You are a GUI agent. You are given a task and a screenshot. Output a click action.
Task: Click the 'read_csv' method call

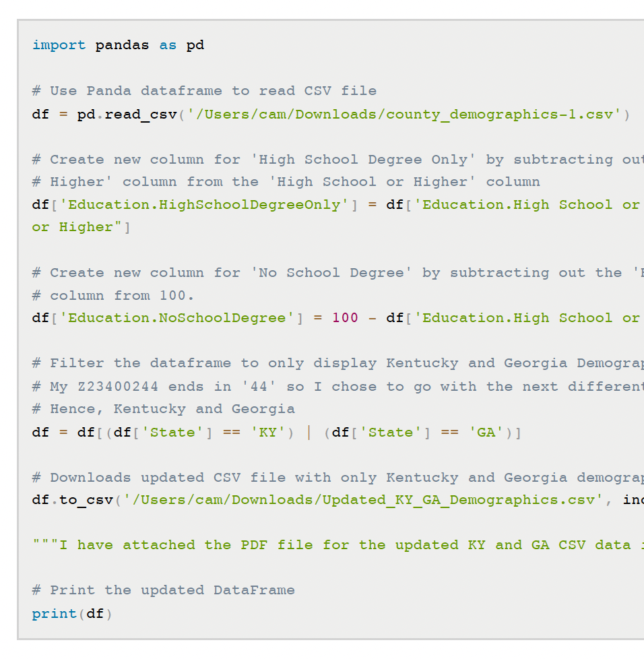coord(140,114)
